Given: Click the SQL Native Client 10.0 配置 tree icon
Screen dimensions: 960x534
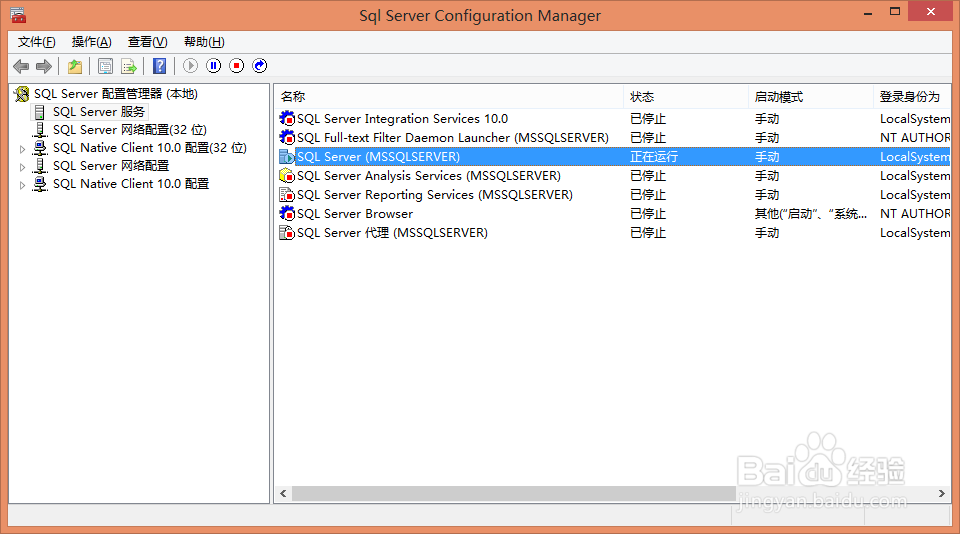Looking at the screenshot, I should click(x=40, y=184).
